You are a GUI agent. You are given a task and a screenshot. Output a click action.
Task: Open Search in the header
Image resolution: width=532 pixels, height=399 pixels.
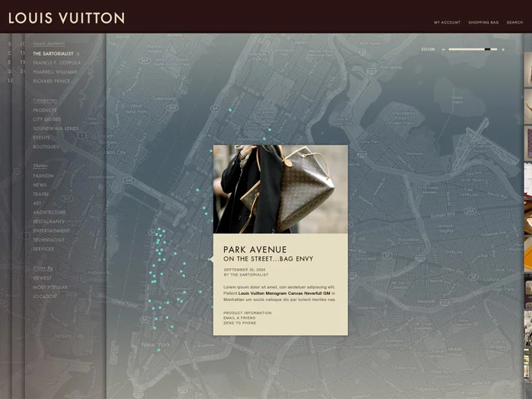coord(515,22)
